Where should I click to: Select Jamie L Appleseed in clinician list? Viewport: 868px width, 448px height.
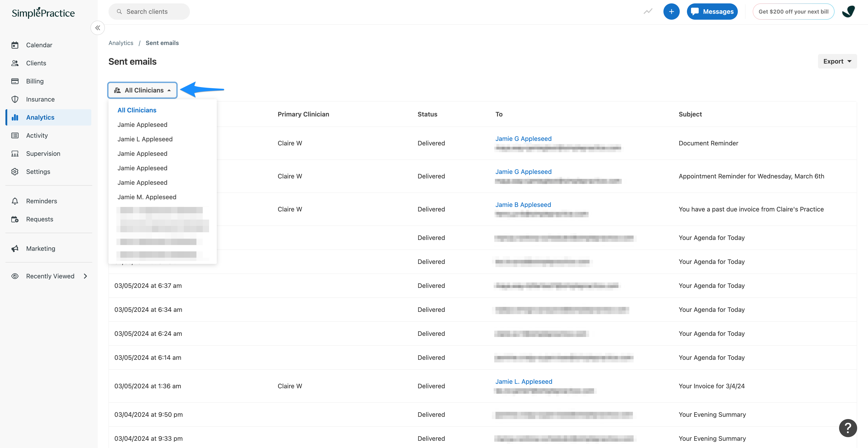[145, 139]
